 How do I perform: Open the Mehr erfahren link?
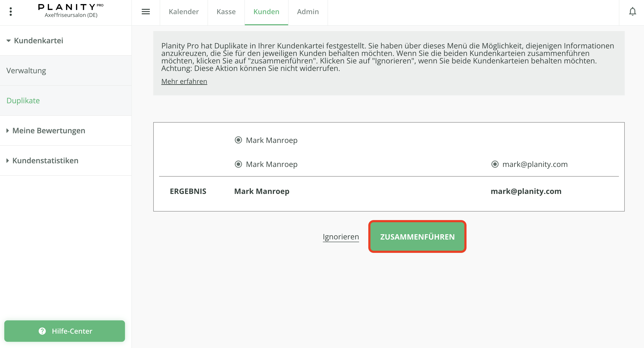[184, 81]
